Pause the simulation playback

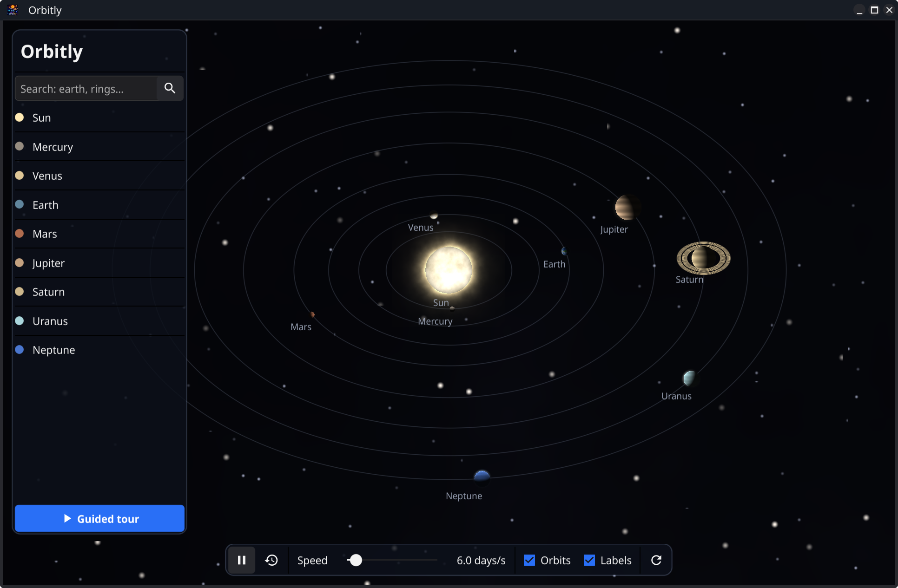[242, 560]
